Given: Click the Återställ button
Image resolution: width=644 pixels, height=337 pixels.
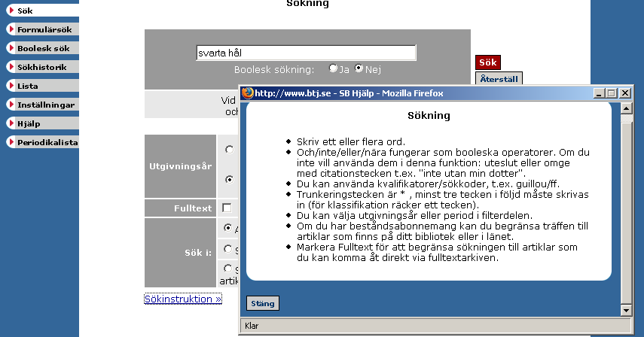Looking at the screenshot, I should pos(499,79).
